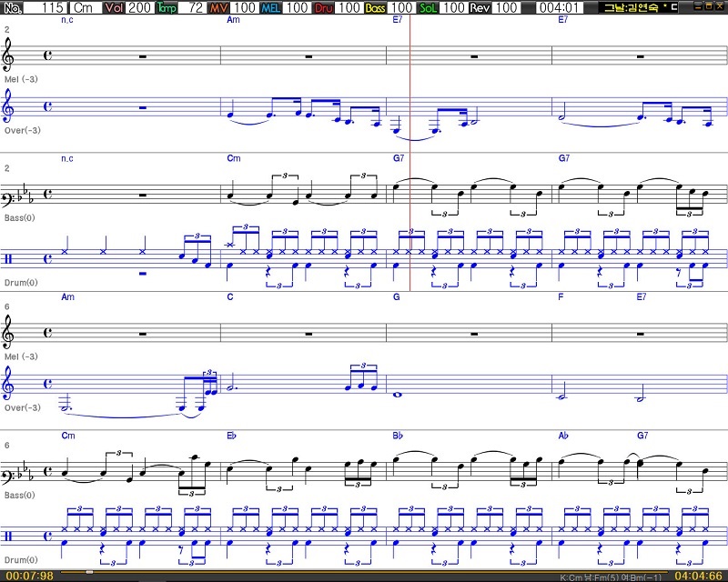Click the F chord symbol
The width and height of the screenshot is (728, 582).
pyautogui.click(x=561, y=297)
